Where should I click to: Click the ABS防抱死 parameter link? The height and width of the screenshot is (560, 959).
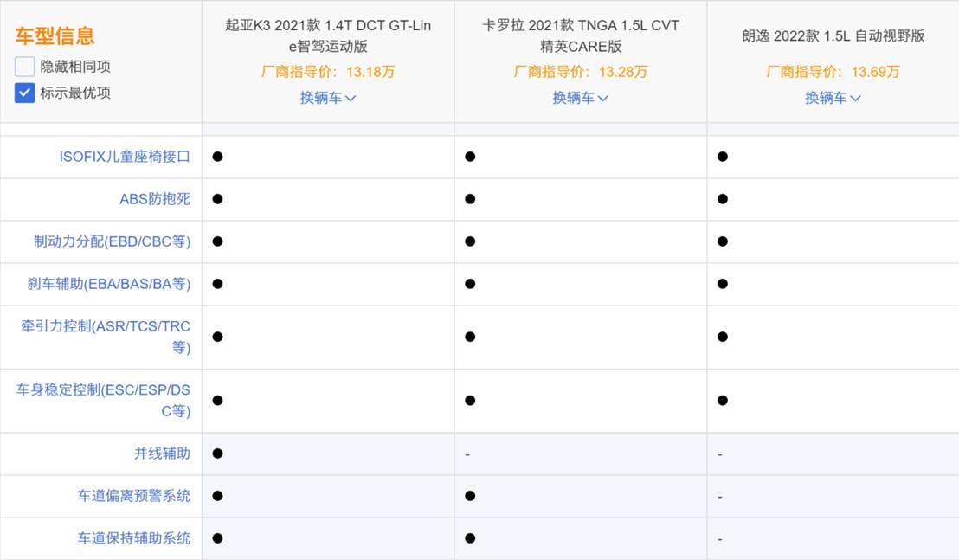[x=155, y=199]
